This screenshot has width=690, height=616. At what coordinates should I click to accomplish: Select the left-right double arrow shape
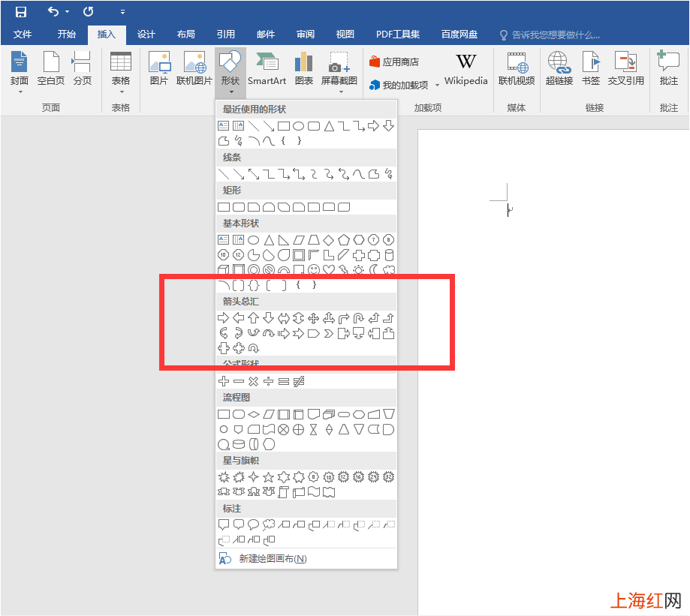tap(284, 318)
